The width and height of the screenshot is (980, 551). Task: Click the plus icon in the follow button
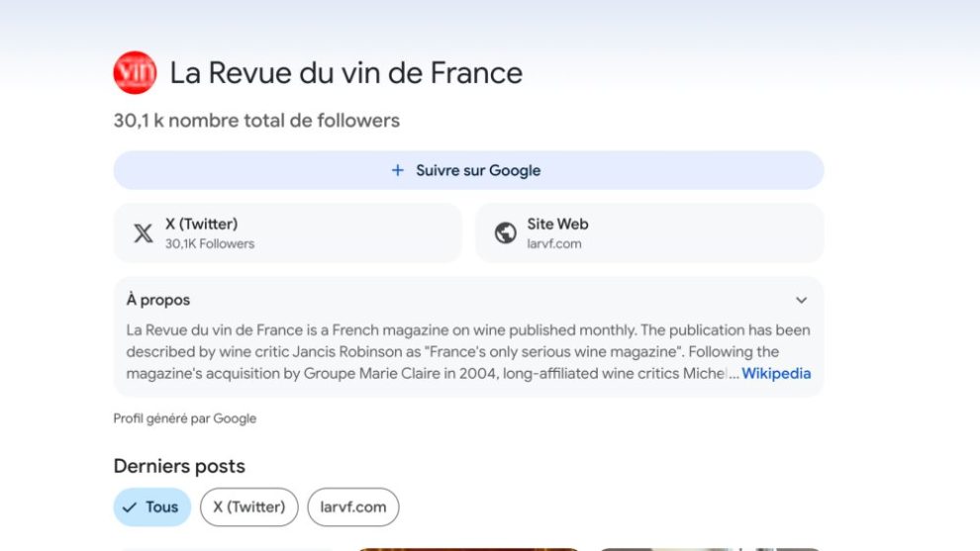pos(398,170)
